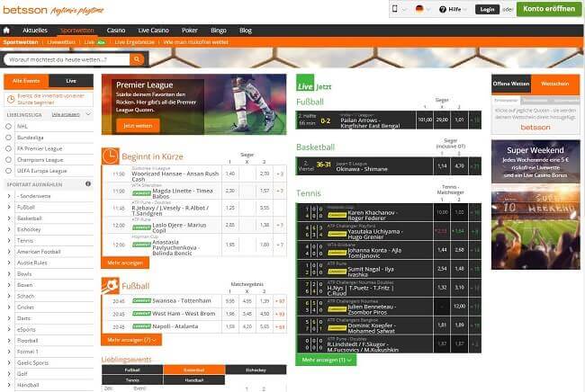
Task: Go to the home icon in navigation bar
Action: pos(6,31)
